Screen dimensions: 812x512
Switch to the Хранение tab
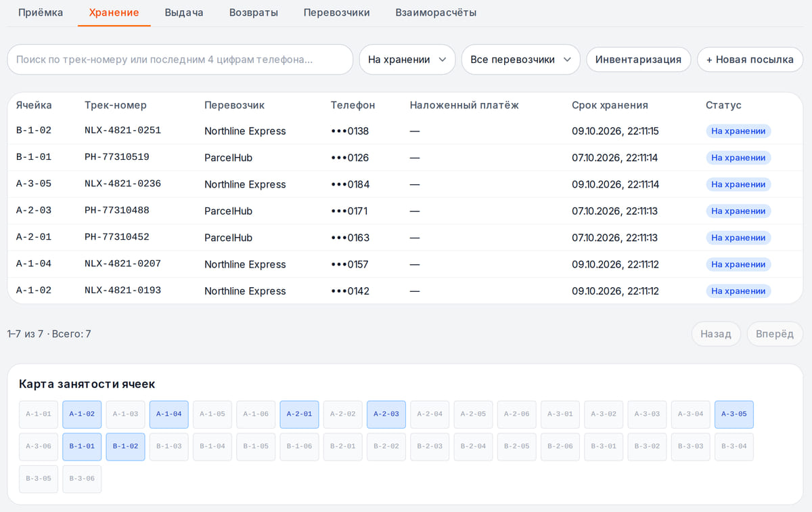click(114, 12)
